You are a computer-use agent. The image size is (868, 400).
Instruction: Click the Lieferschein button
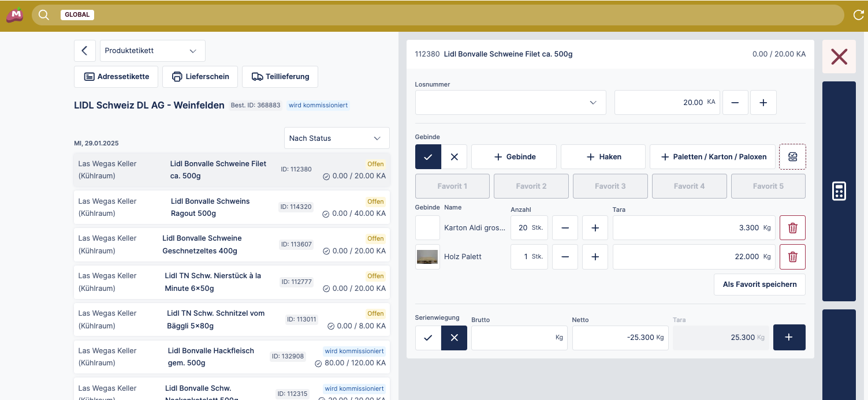coord(200,77)
